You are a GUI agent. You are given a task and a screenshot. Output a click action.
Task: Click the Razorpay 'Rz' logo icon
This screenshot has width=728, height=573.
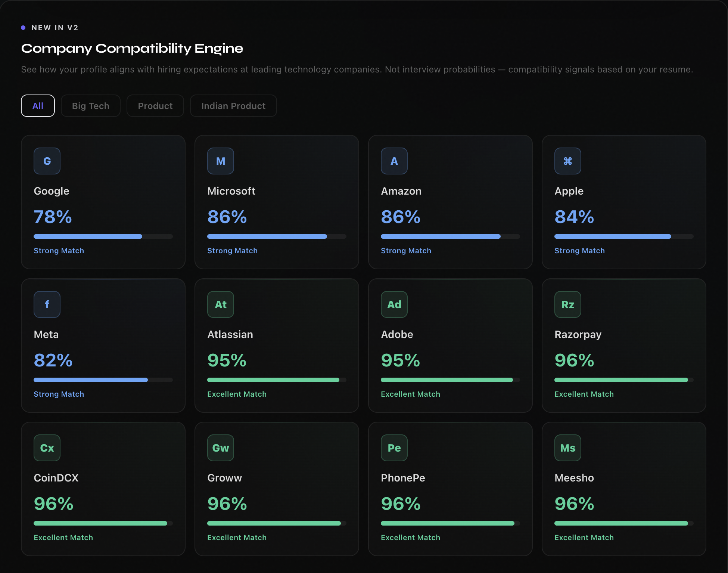[568, 304]
